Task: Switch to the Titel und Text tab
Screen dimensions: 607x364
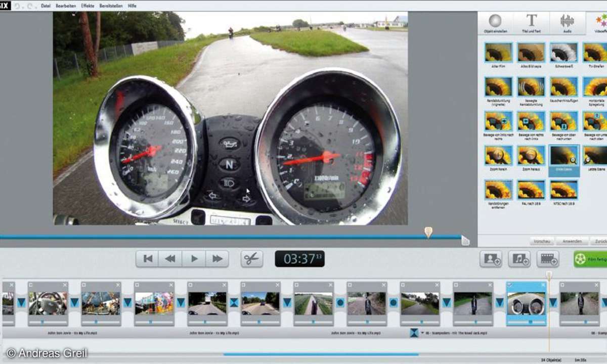Action: [532, 23]
